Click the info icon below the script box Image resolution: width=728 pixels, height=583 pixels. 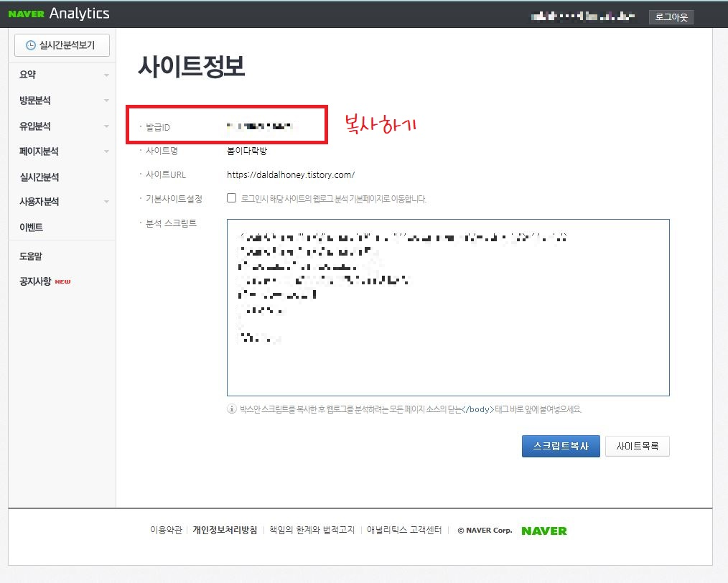[x=231, y=409]
